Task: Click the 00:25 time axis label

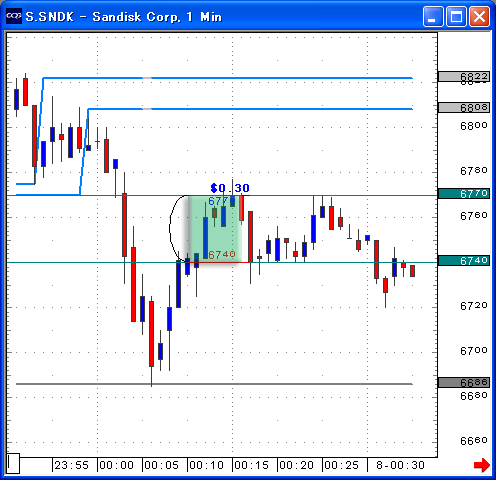Action: [x=342, y=465]
